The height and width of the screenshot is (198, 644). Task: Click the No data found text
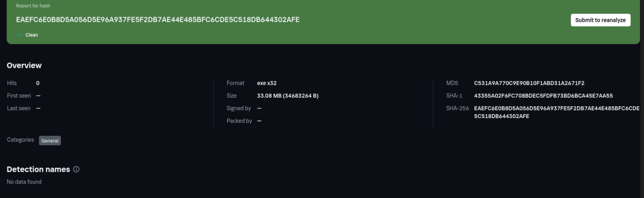[24, 182]
